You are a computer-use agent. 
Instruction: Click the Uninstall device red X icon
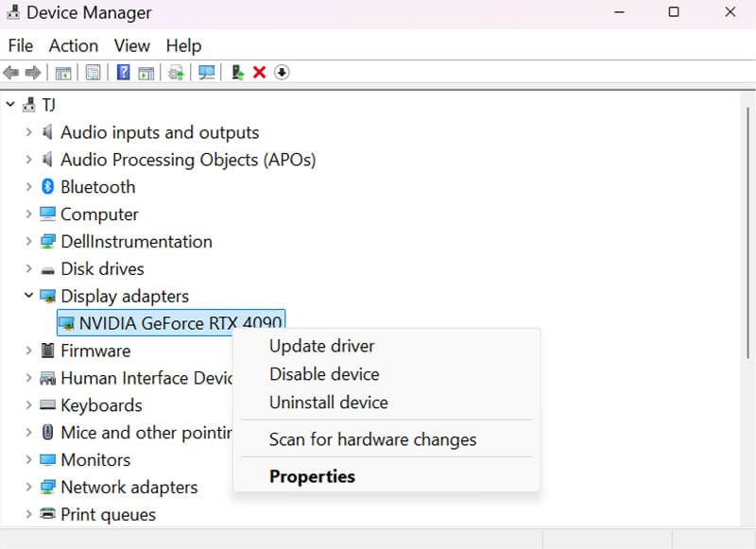259,72
